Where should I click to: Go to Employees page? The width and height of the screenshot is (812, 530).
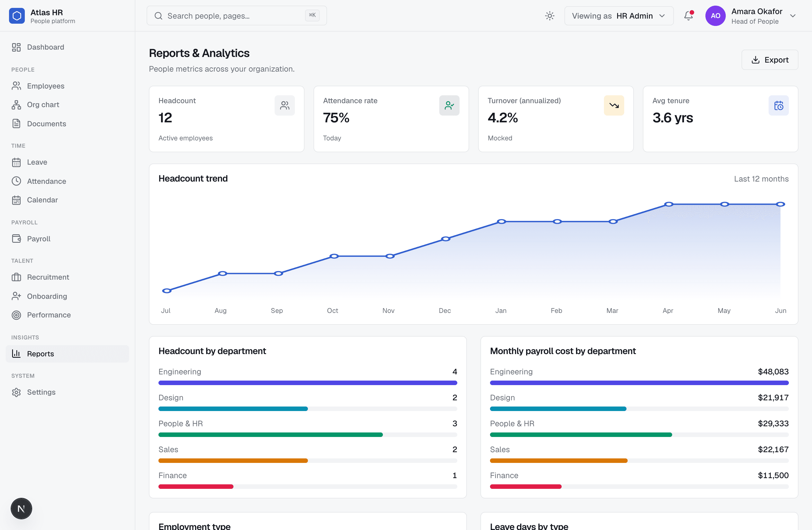[67, 86]
